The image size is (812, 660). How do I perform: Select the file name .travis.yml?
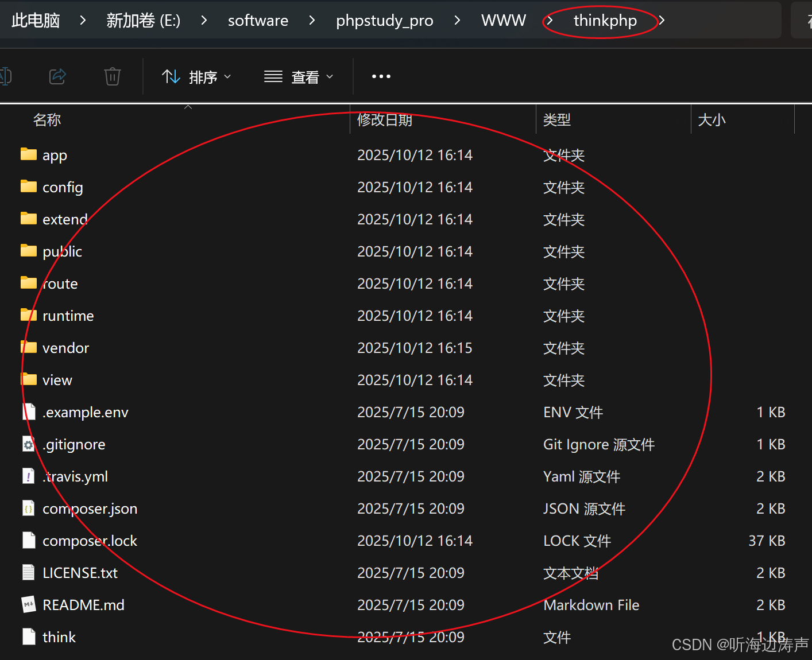click(75, 476)
